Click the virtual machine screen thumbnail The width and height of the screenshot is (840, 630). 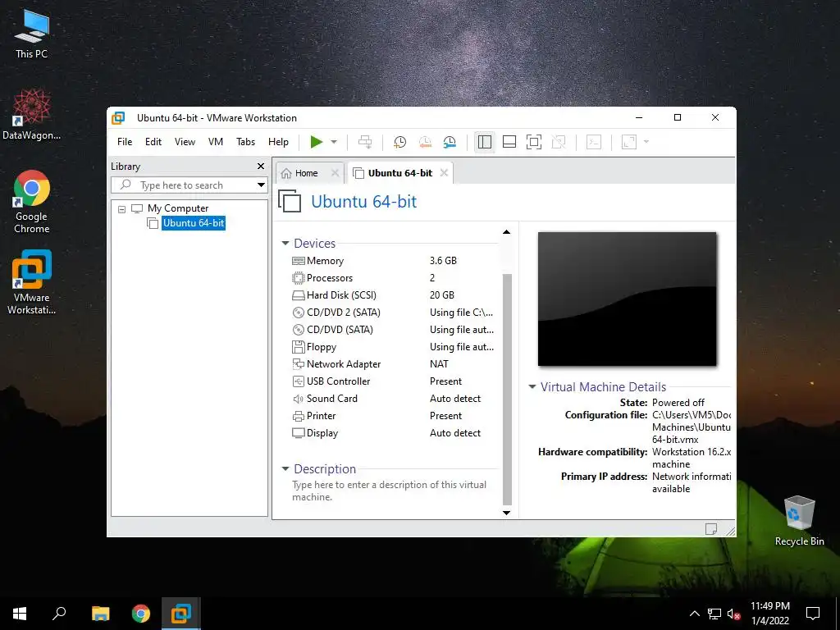coord(627,299)
